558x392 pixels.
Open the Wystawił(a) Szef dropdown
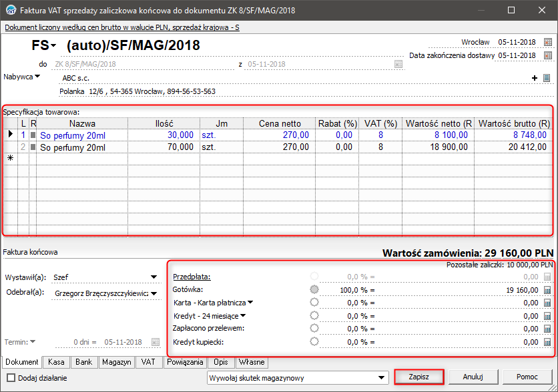(153, 277)
